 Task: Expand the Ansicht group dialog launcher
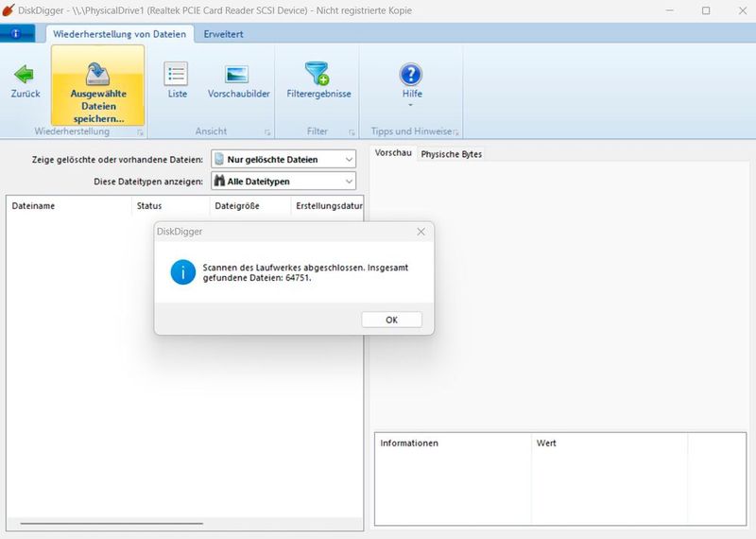[x=267, y=132]
